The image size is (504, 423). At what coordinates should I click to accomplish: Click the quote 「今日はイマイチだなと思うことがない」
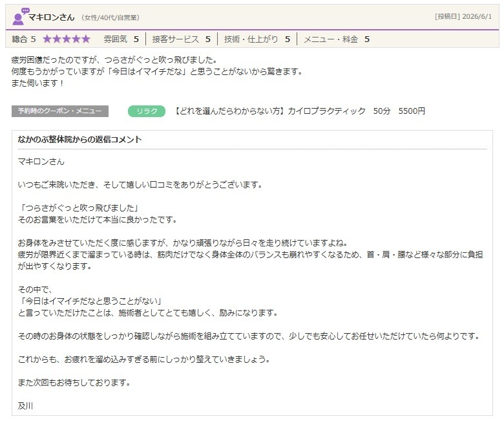point(90,301)
